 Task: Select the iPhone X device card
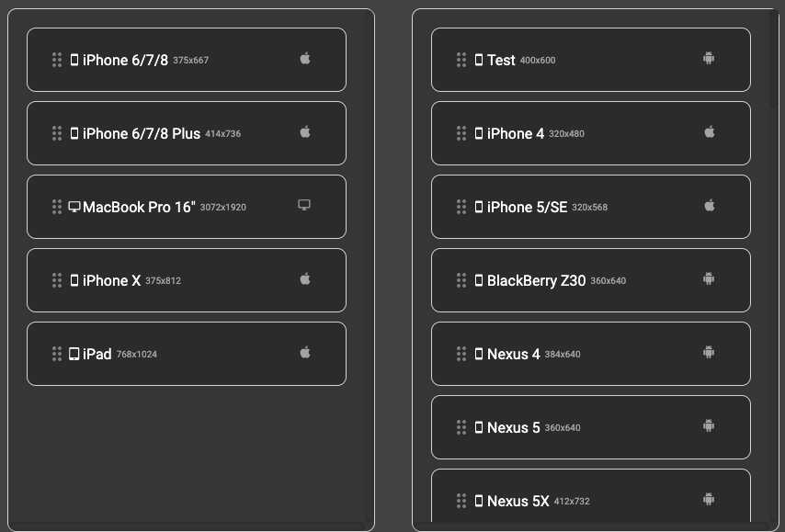tap(187, 280)
